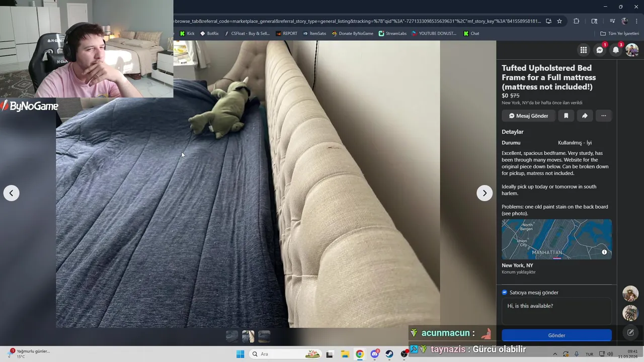644x362 pixels.
Task: Click the browser address bar URL
Action: pyautogui.click(x=357, y=21)
